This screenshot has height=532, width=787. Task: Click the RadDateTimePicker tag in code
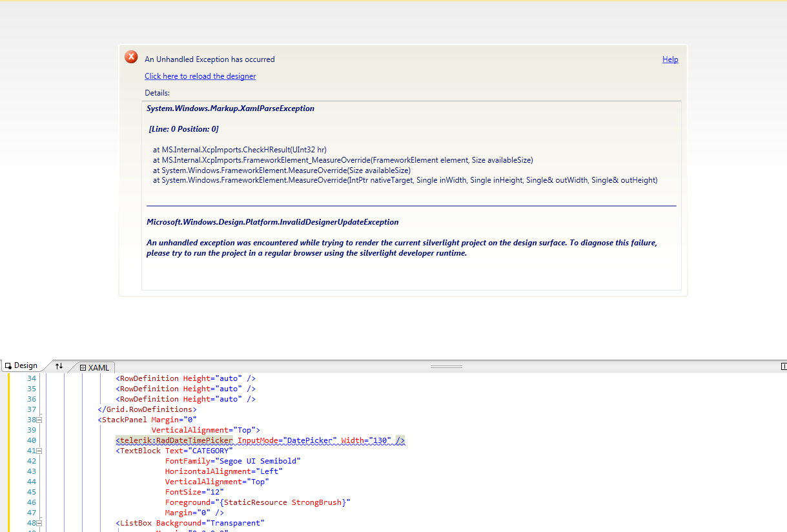[x=174, y=440]
